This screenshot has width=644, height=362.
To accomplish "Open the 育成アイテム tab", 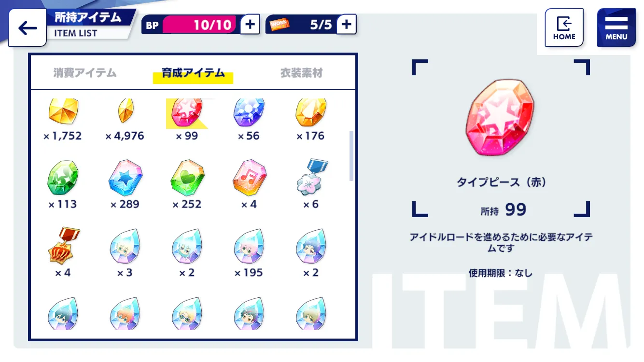I will pos(193,73).
